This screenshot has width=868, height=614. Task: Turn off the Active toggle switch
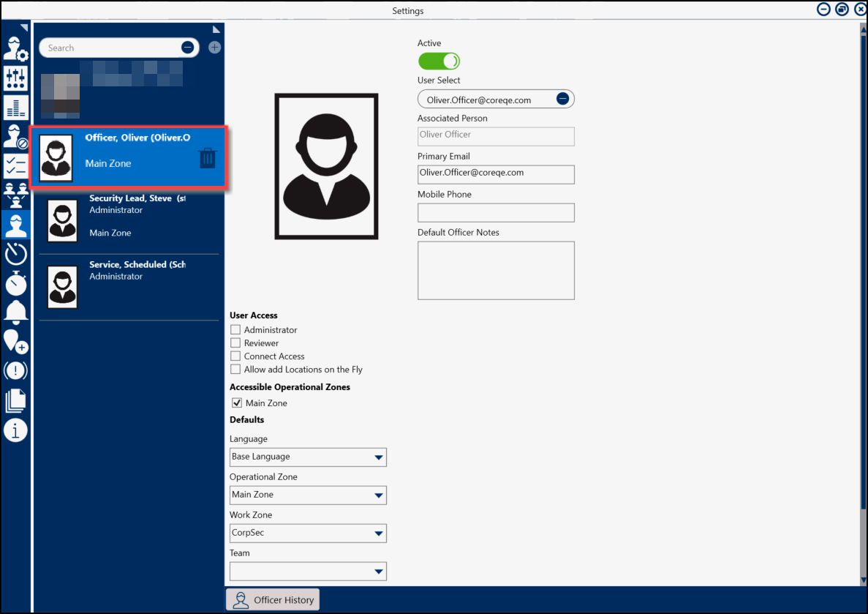click(439, 61)
